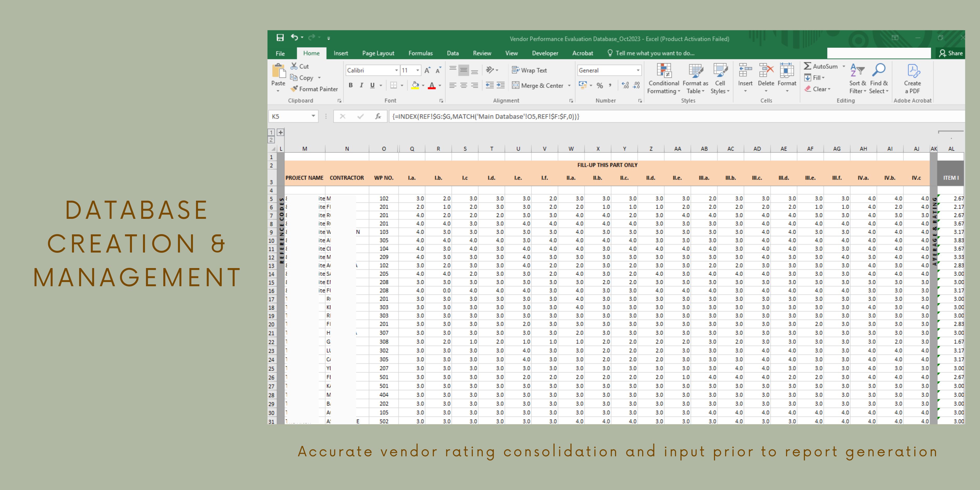The width and height of the screenshot is (980, 490).
Task: Toggle Italic formatting
Action: point(361,86)
